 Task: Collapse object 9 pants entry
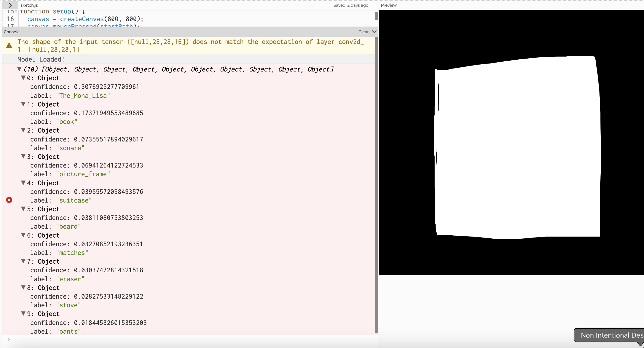point(23,313)
